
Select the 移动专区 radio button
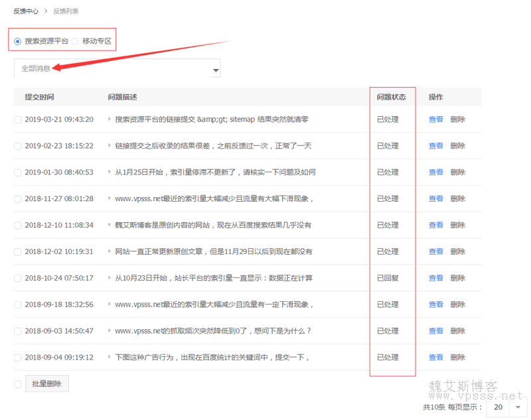point(75,42)
